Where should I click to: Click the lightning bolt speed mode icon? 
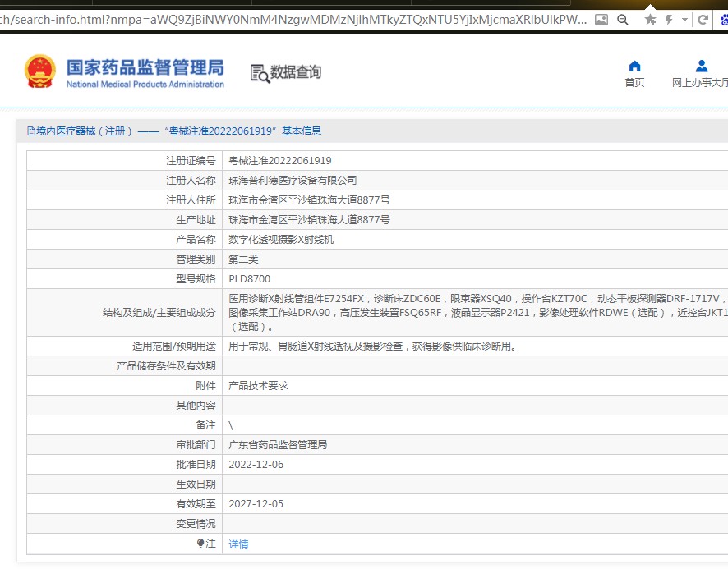(x=669, y=19)
